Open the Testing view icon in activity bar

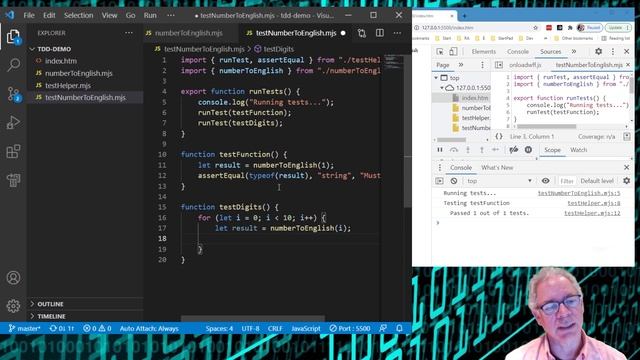coord(13,180)
